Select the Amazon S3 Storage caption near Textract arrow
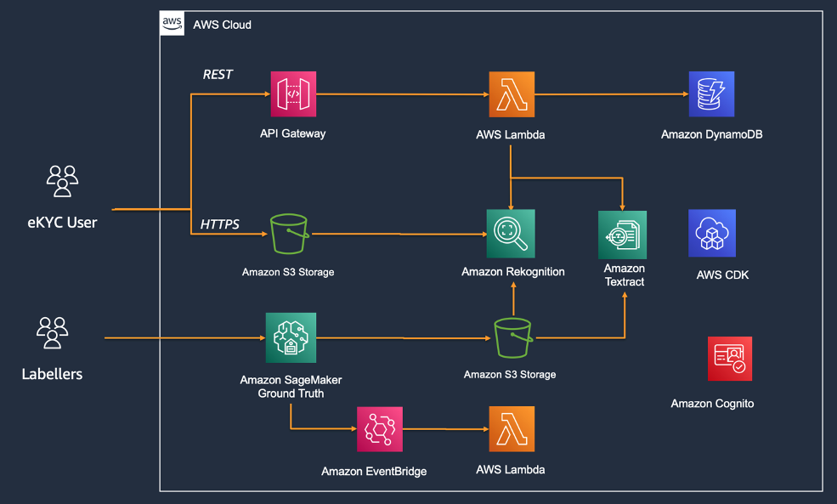The image size is (837, 504). coord(510,374)
